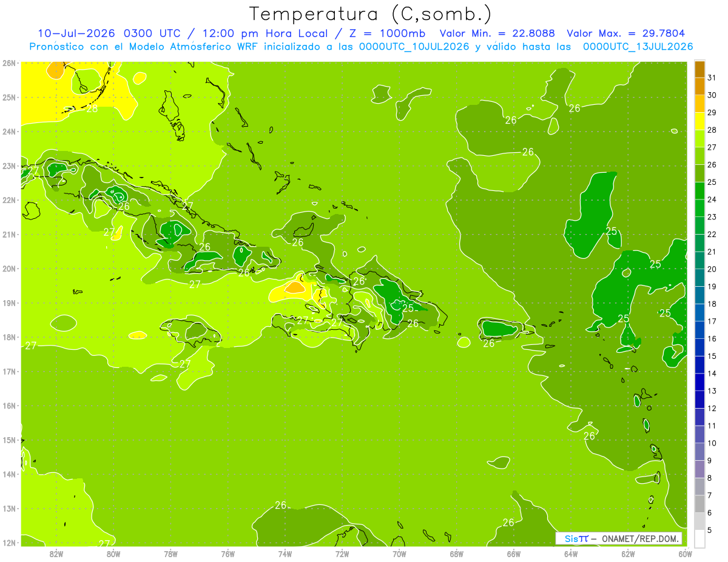728x562 pixels.
Task: Click the purple swatch between 9 and 10
Action: (699, 452)
